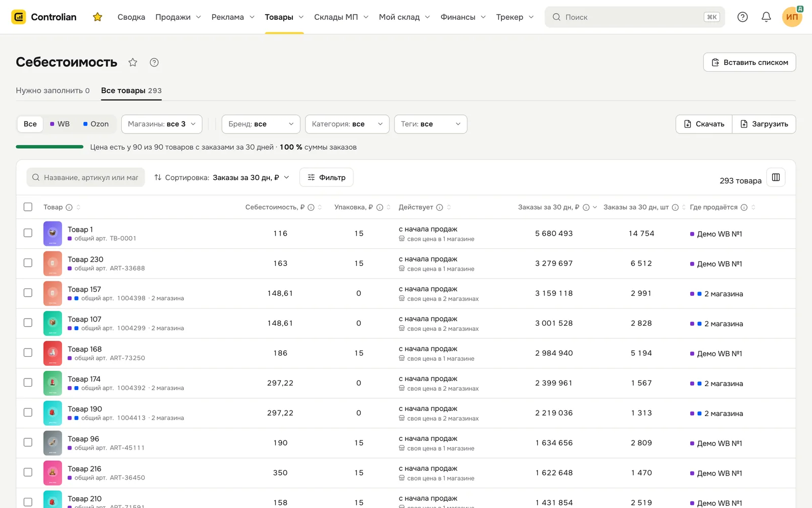This screenshot has height=508, width=812.
Task: Expand the Категория: все dropdown
Action: tap(347, 124)
